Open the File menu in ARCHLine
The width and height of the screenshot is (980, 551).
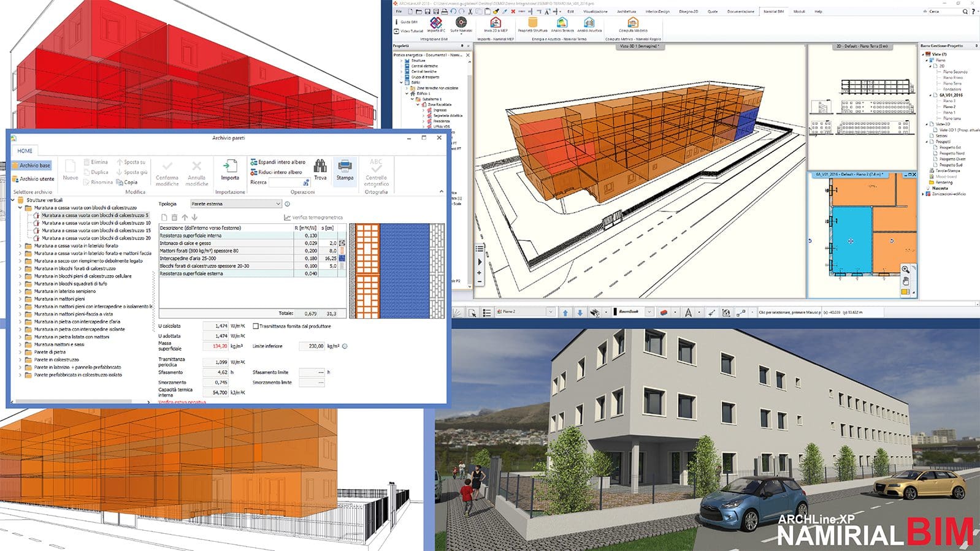399,11
